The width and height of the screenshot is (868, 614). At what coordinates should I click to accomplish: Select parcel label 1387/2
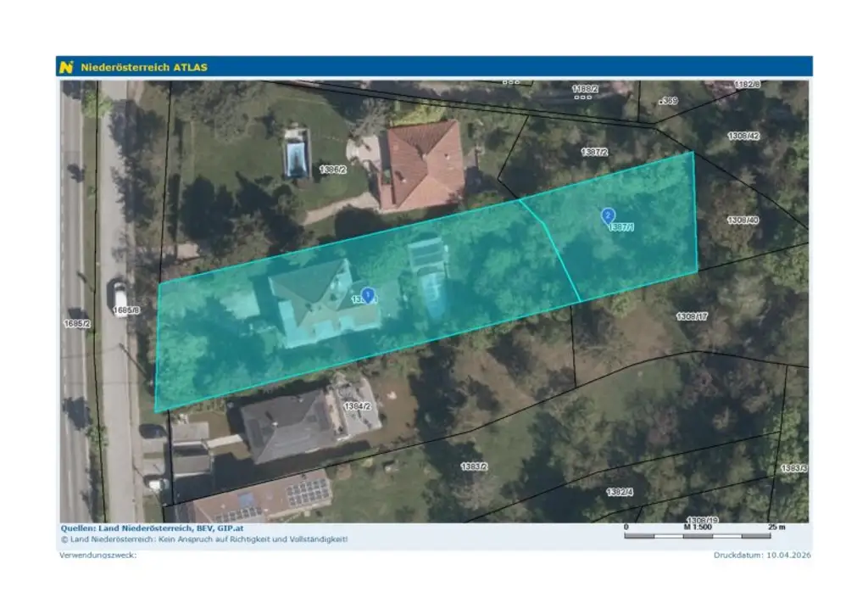pyautogui.click(x=594, y=152)
